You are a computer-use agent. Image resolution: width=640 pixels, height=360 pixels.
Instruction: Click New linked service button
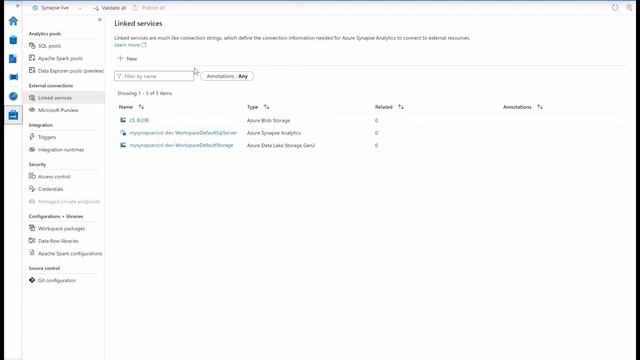(127, 59)
